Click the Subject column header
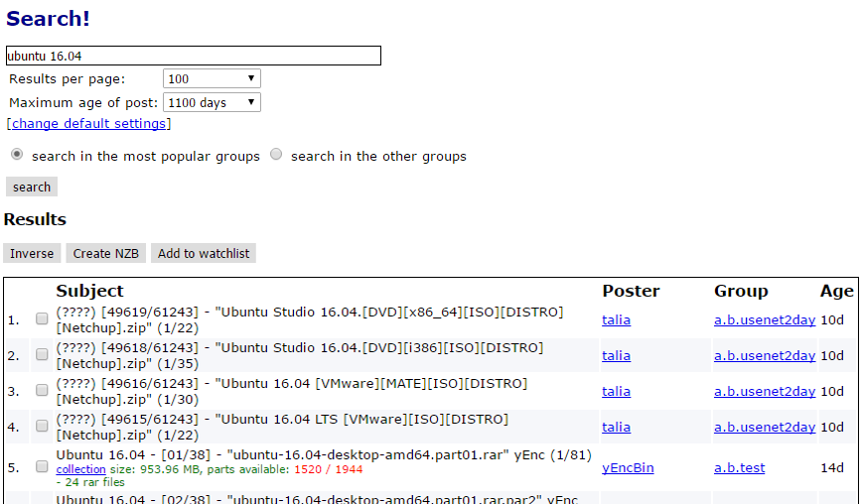 pyautogui.click(x=89, y=291)
